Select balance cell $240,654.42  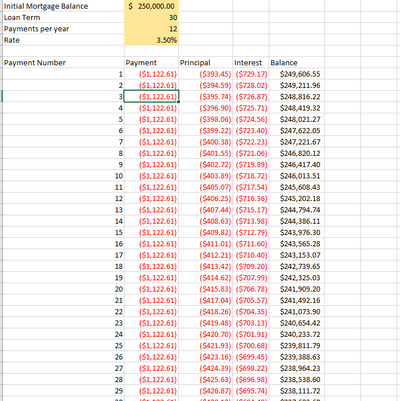[x=297, y=323]
